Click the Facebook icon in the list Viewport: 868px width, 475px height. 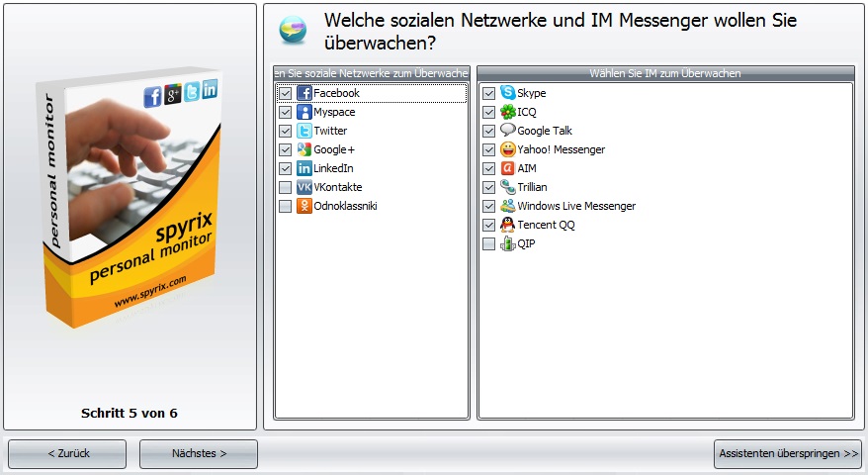tap(304, 93)
